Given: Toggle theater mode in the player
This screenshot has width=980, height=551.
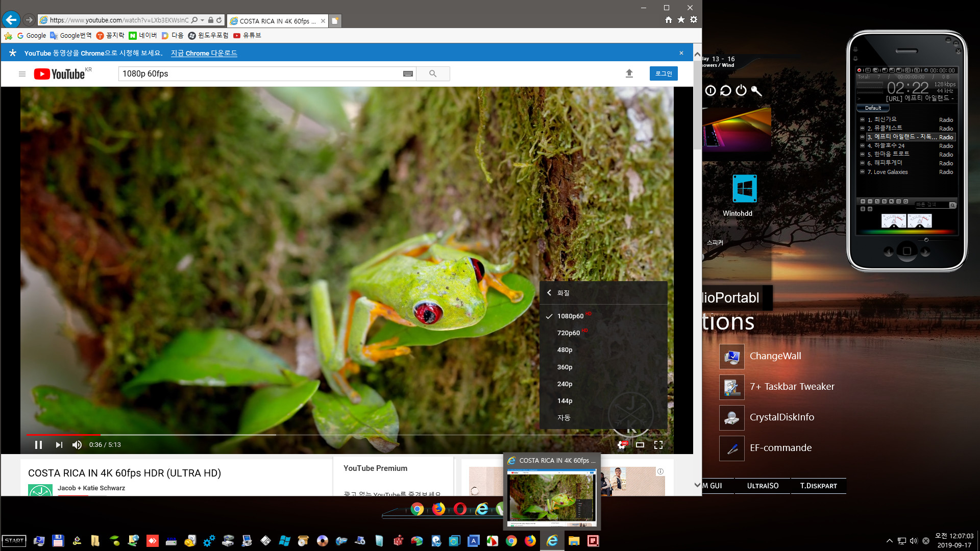Looking at the screenshot, I should tap(640, 445).
